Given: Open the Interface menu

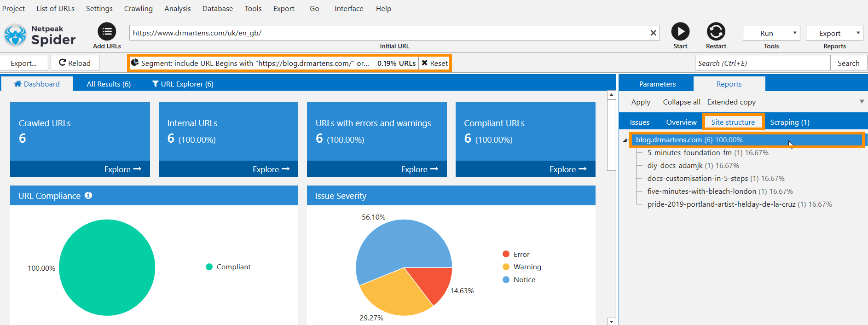Looking at the screenshot, I should [349, 8].
